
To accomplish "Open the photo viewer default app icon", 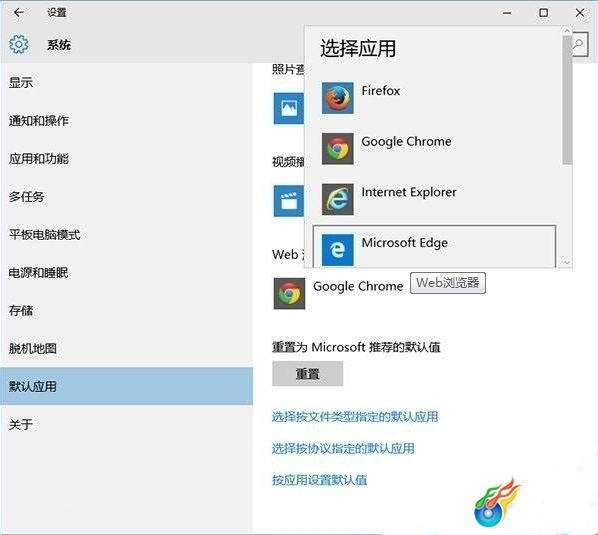I will coord(289,108).
